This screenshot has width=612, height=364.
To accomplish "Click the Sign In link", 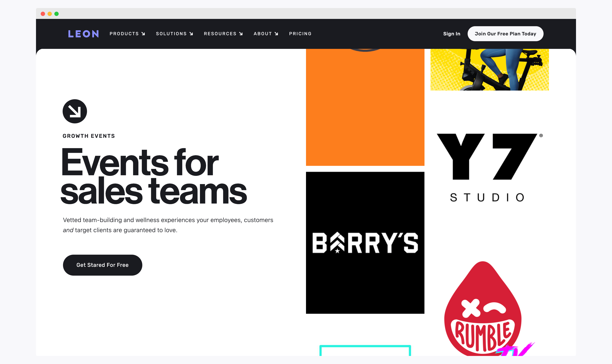I will [451, 34].
